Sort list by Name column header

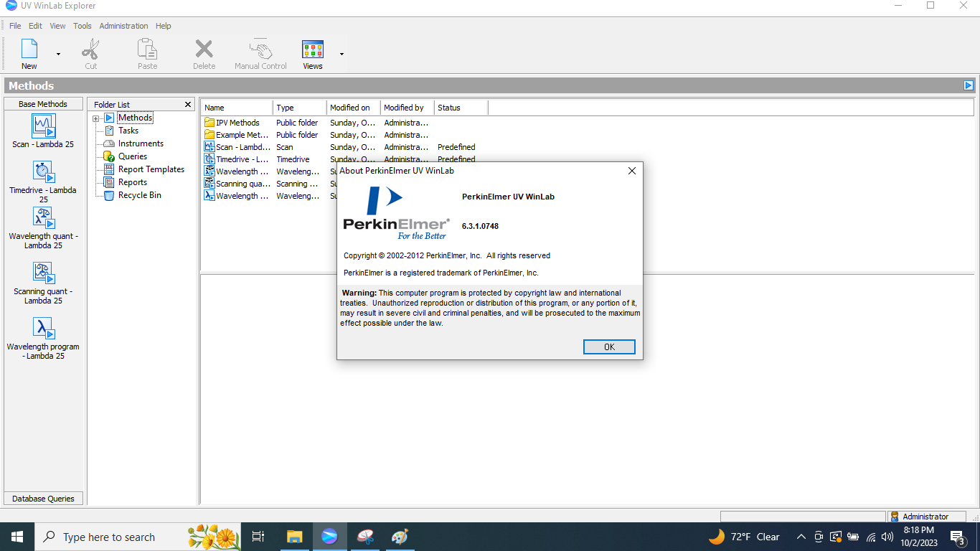[237, 108]
